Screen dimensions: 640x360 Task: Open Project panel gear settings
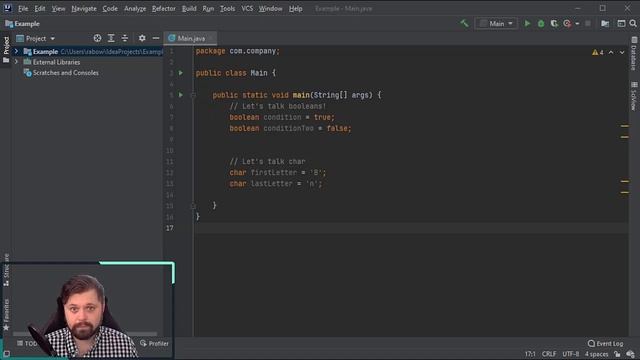[x=142, y=38]
